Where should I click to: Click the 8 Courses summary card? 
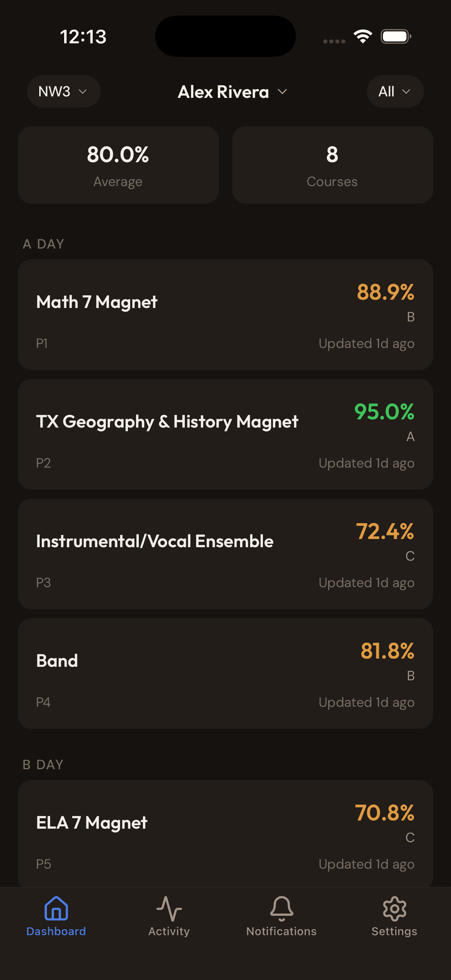pyautogui.click(x=332, y=165)
